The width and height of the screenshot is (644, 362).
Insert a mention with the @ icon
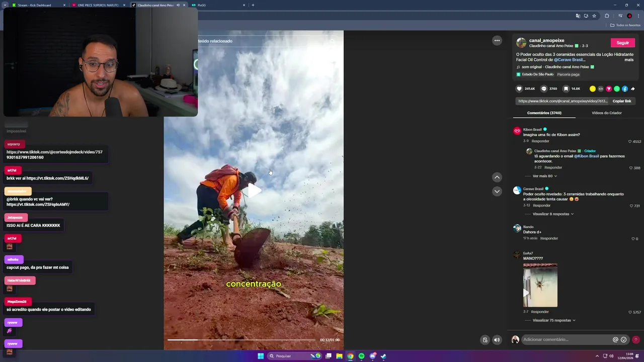tap(615, 340)
